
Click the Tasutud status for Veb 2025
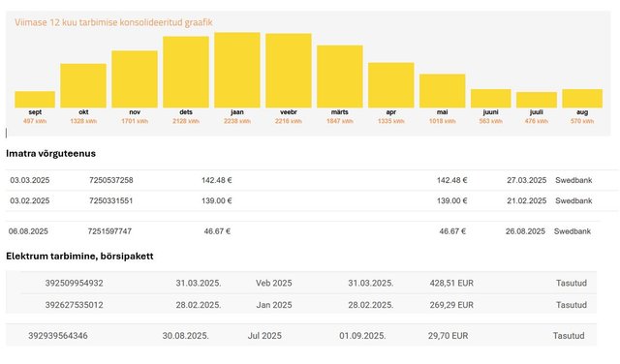[x=571, y=283]
